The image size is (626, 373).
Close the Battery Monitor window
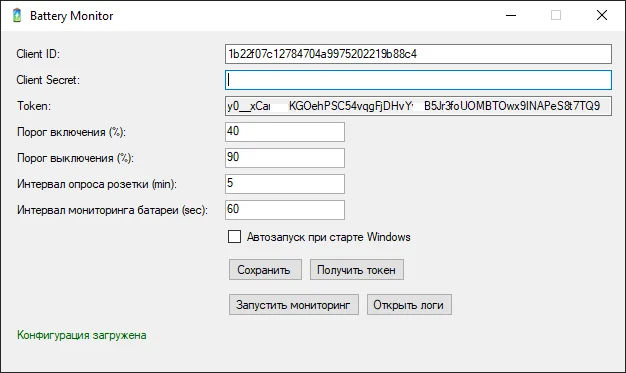point(602,16)
